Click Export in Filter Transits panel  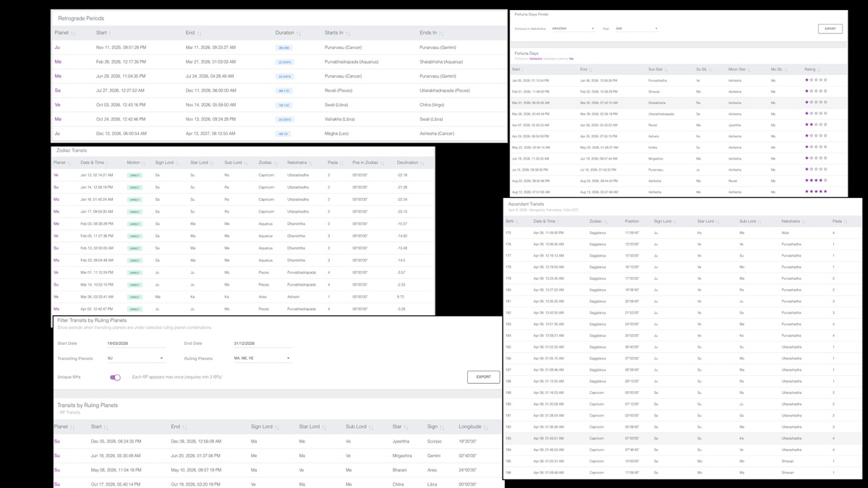coord(483,377)
